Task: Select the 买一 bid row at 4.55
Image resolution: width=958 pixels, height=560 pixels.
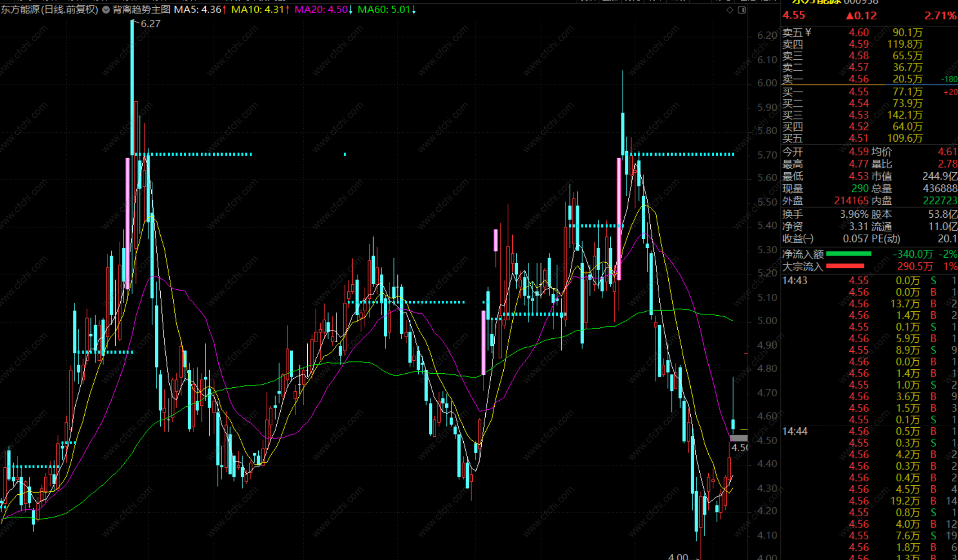Action: 858,92
